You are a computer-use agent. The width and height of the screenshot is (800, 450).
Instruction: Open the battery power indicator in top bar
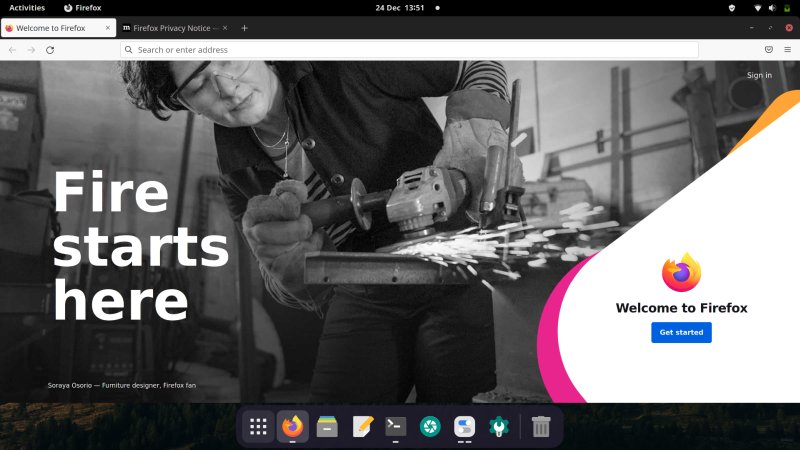pos(787,8)
